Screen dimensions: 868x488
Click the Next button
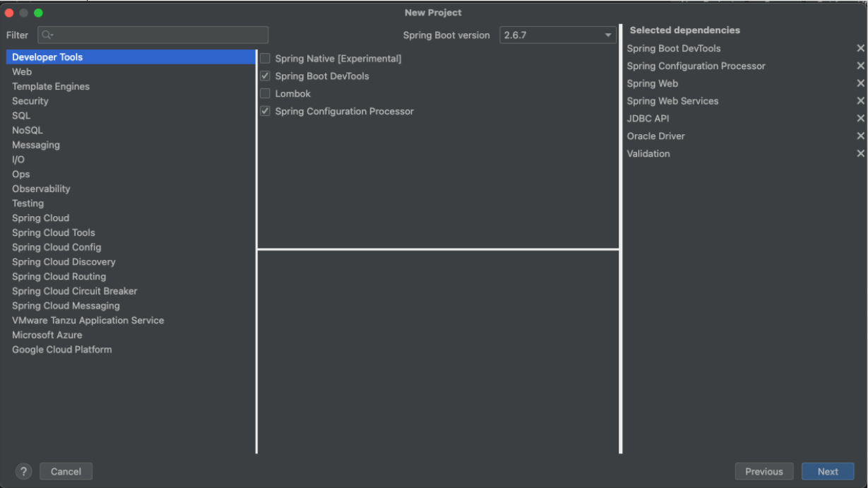click(828, 471)
